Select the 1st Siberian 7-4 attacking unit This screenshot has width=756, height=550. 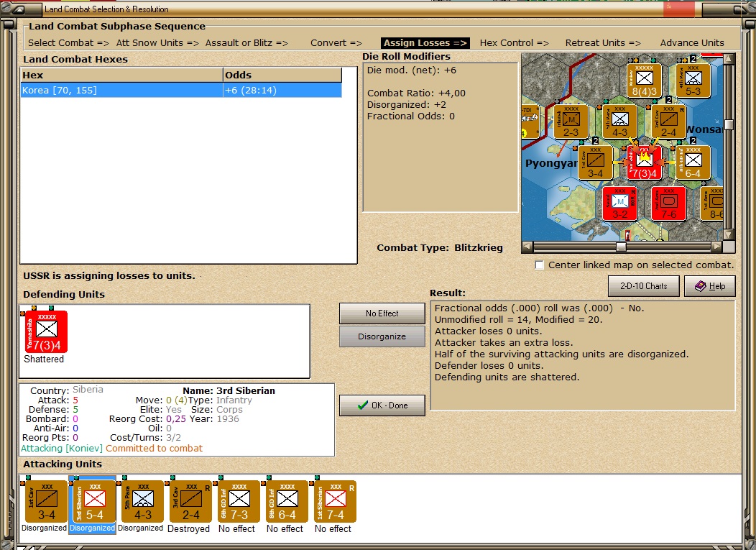click(336, 501)
